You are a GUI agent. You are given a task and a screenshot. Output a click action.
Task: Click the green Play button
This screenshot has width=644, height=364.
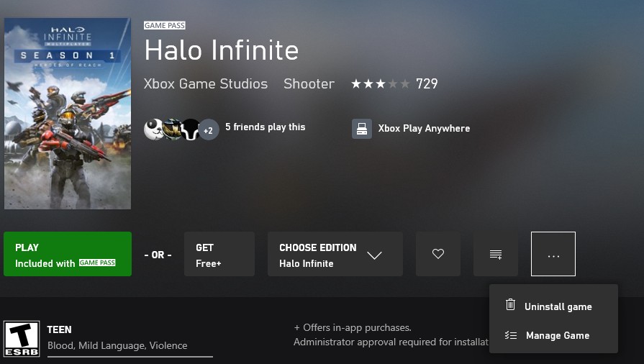[68, 254]
